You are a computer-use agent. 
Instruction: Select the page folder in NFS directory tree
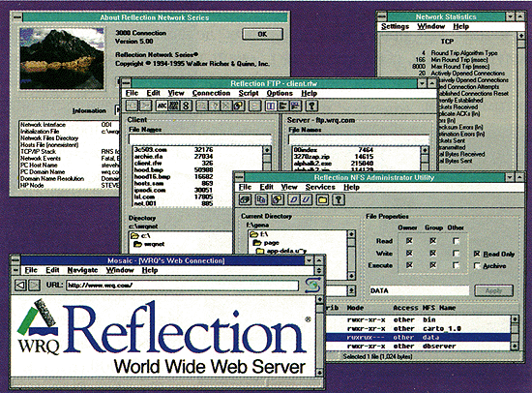pos(266,243)
